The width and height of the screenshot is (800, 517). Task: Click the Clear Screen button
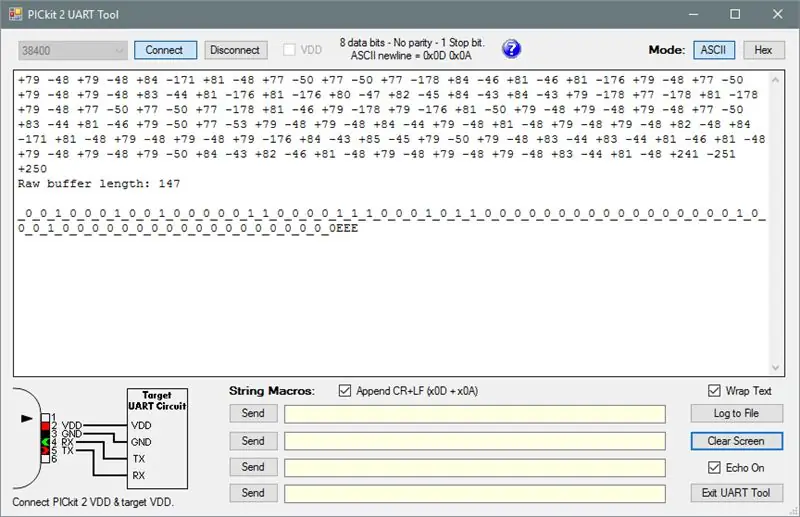(737, 441)
